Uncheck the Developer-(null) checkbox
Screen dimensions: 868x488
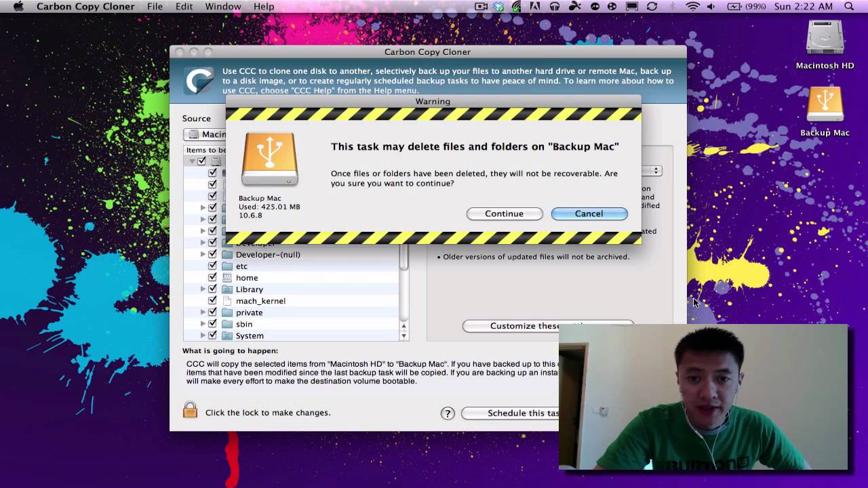(212, 254)
